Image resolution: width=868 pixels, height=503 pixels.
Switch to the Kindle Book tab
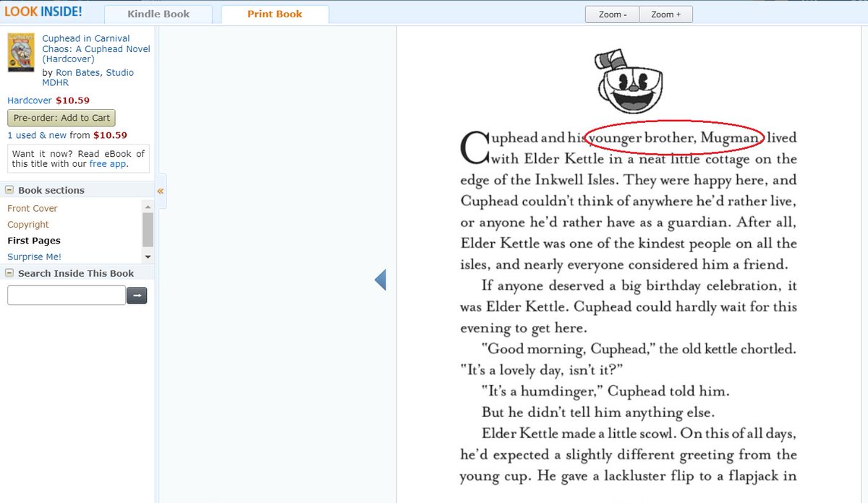[x=158, y=14]
